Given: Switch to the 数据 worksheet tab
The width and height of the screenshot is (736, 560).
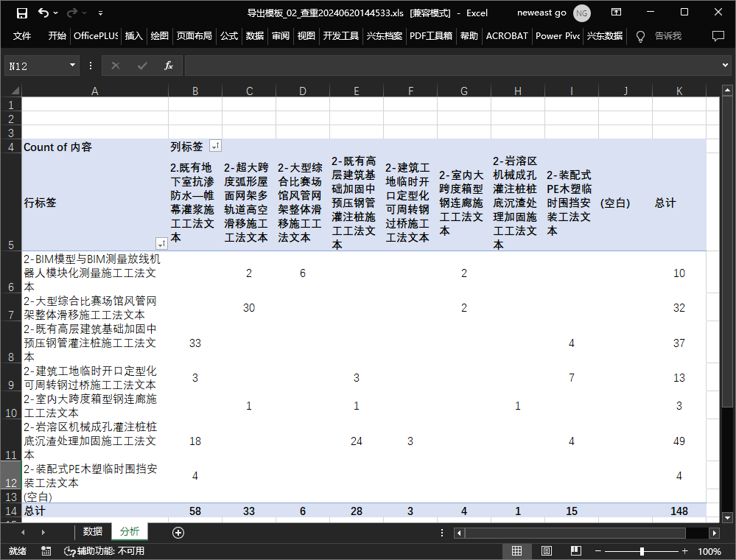Looking at the screenshot, I should [x=92, y=531].
